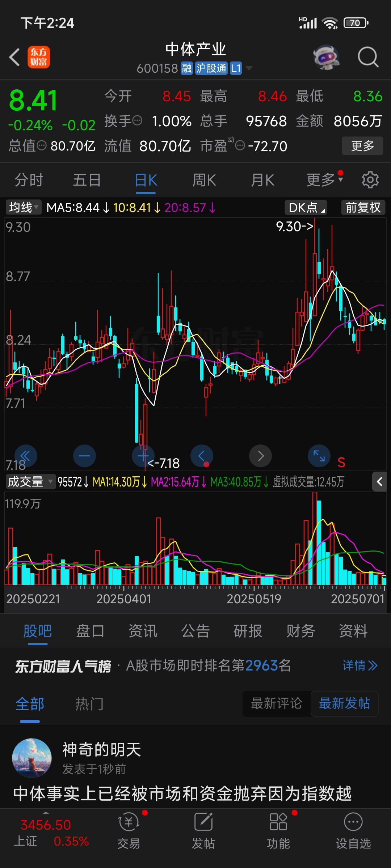The height and width of the screenshot is (868, 391).
Task: Tap 设自选 add to watchlist
Action: pyautogui.click(x=353, y=832)
